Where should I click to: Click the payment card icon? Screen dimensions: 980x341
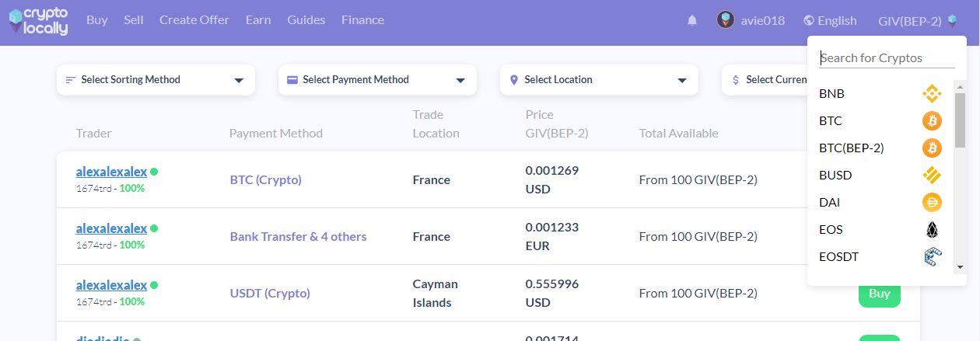pyautogui.click(x=292, y=80)
